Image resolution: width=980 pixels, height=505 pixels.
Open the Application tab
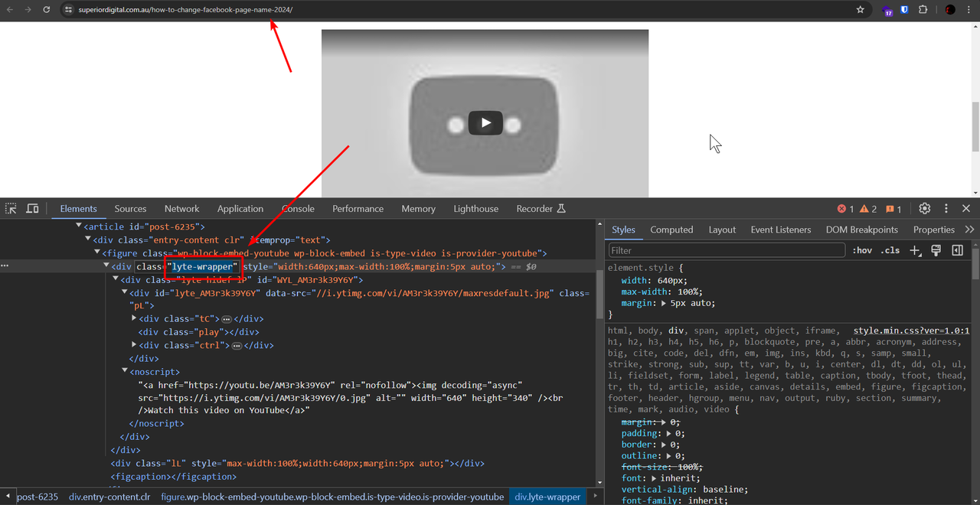[x=240, y=208]
